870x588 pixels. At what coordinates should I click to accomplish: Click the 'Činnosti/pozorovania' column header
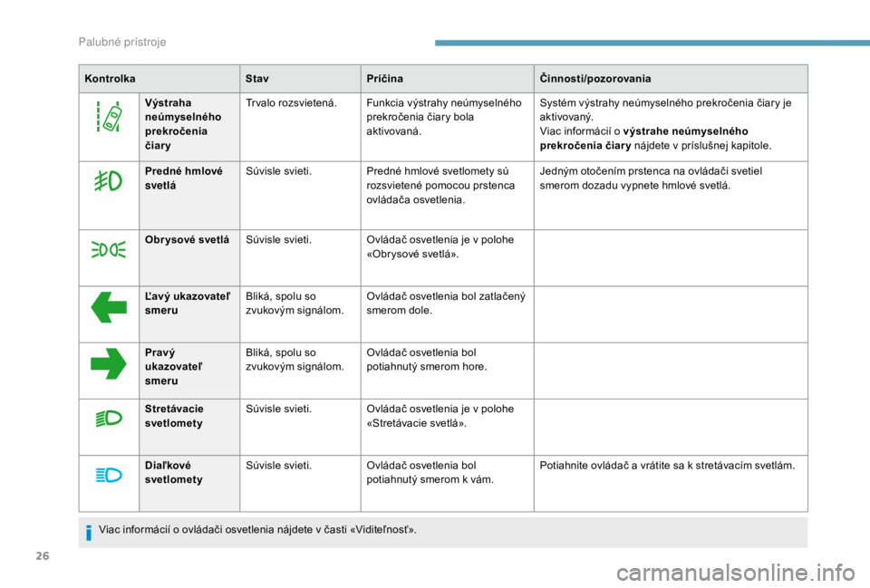[x=594, y=78]
